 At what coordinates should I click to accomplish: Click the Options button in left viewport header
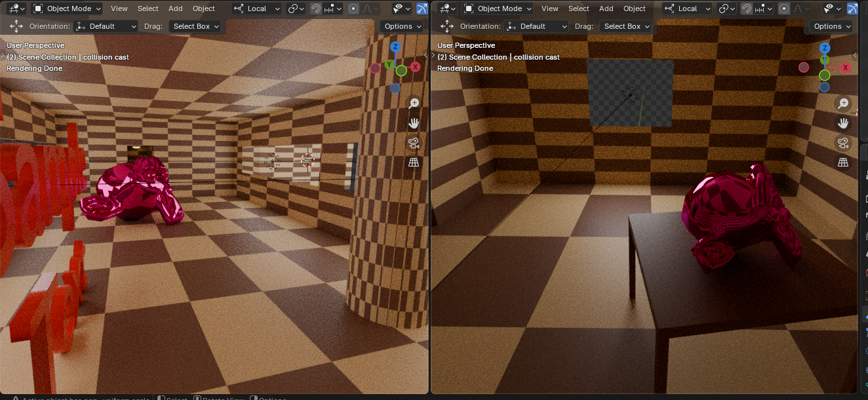(x=401, y=26)
